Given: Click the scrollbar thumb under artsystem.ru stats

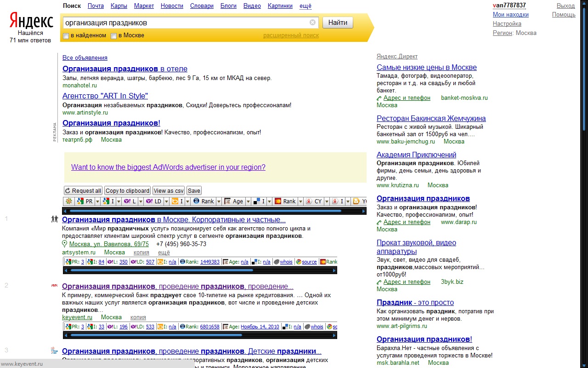Looking at the screenshot, I should pos(161,270).
